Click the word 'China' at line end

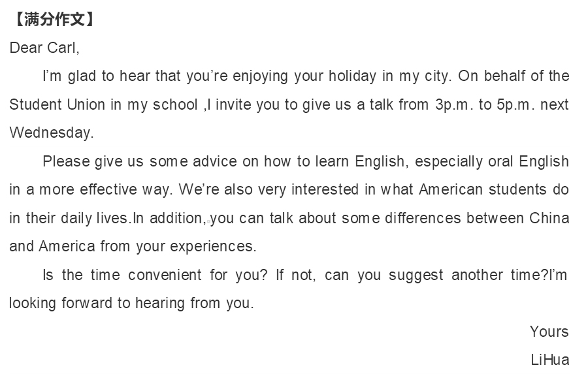click(549, 218)
